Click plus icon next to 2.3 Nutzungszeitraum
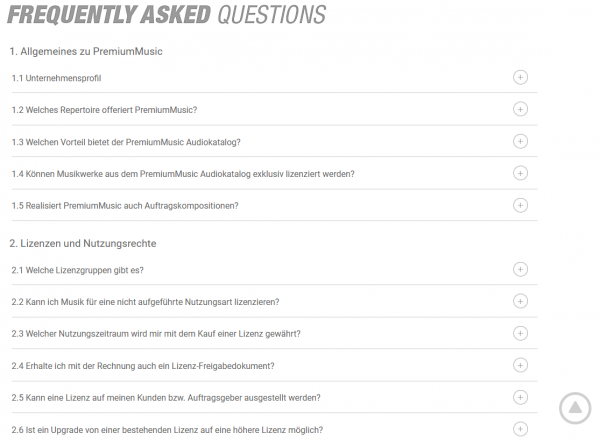 click(x=520, y=333)
